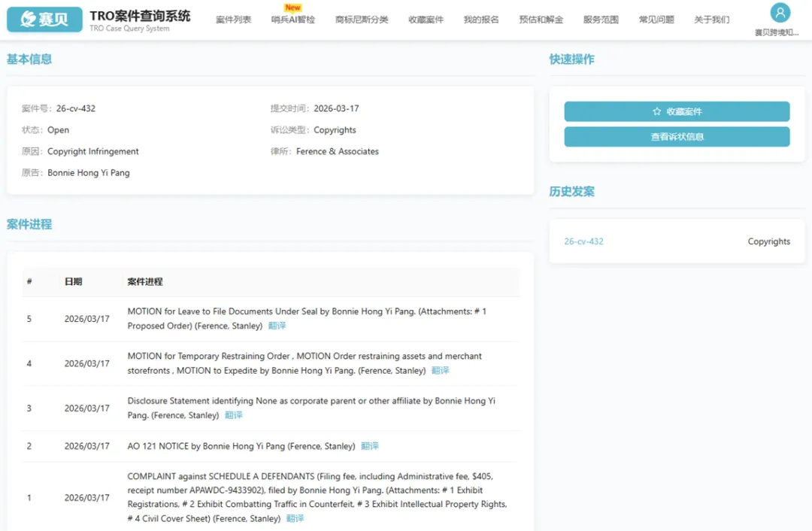Screen dimensions: 812x531
Task: Translate COMPLAINT entry via 翻译
Action: [x=295, y=518]
